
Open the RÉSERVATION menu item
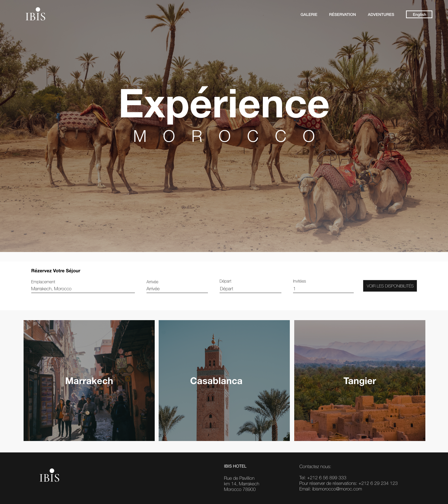point(342,14)
